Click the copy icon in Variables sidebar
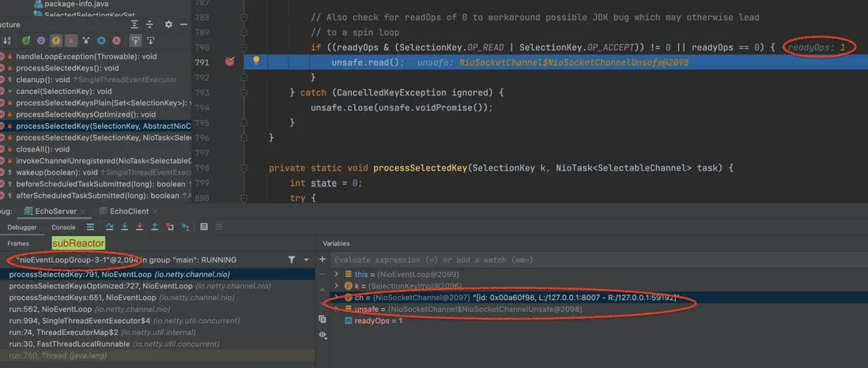Viewport: 868px width, 368px height. (x=323, y=319)
